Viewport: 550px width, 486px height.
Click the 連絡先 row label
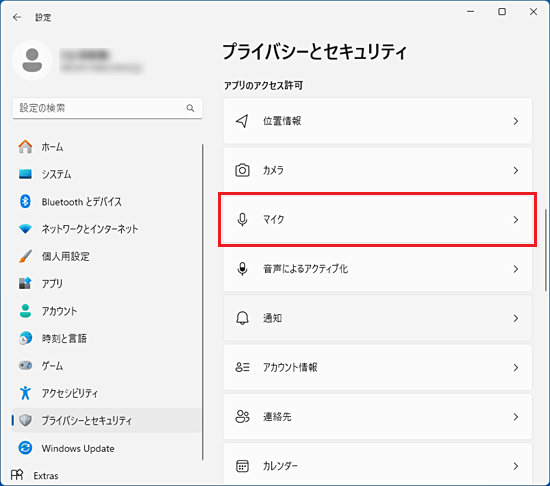coord(277,417)
